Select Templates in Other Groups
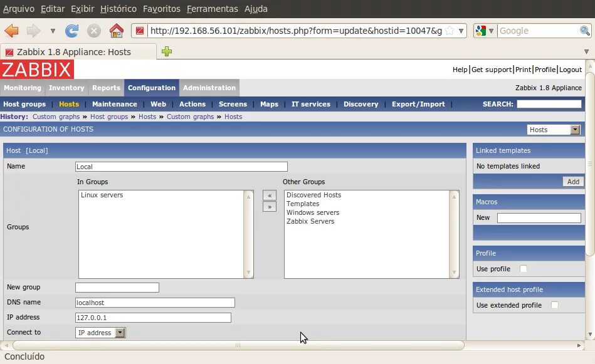 coord(303,204)
